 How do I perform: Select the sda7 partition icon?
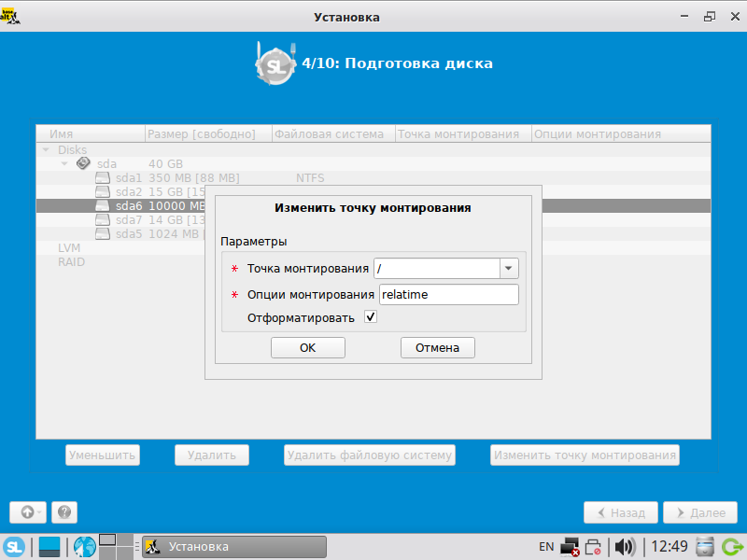pos(103,220)
